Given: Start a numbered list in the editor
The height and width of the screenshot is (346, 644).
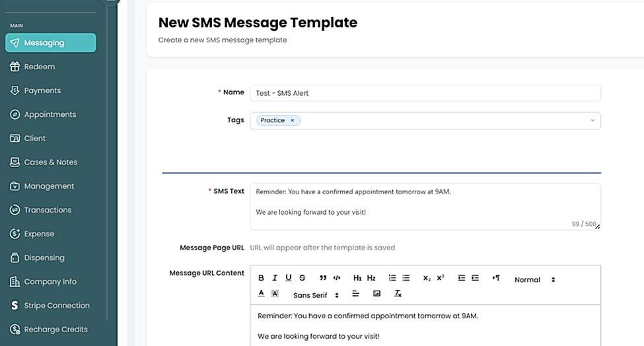Looking at the screenshot, I should click(x=392, y=279).
